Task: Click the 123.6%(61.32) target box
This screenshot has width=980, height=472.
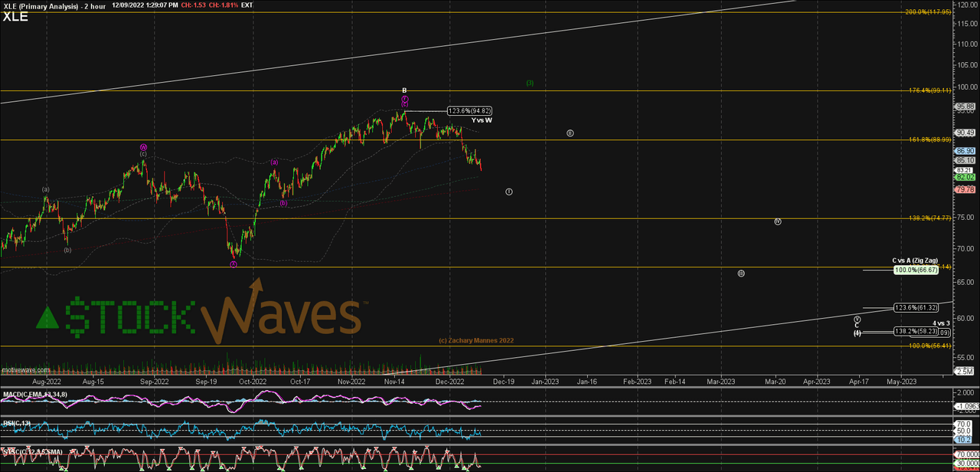Action: [916, 307]
